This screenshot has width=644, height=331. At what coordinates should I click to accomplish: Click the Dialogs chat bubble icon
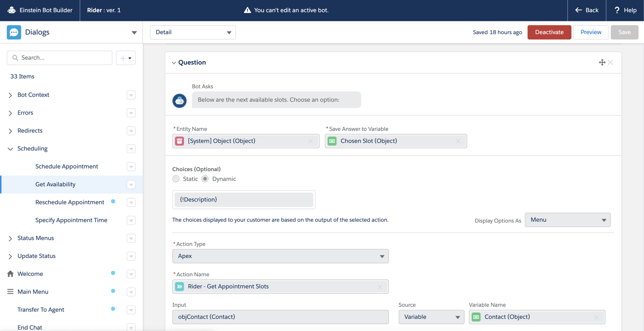click(x=14, y=32)
